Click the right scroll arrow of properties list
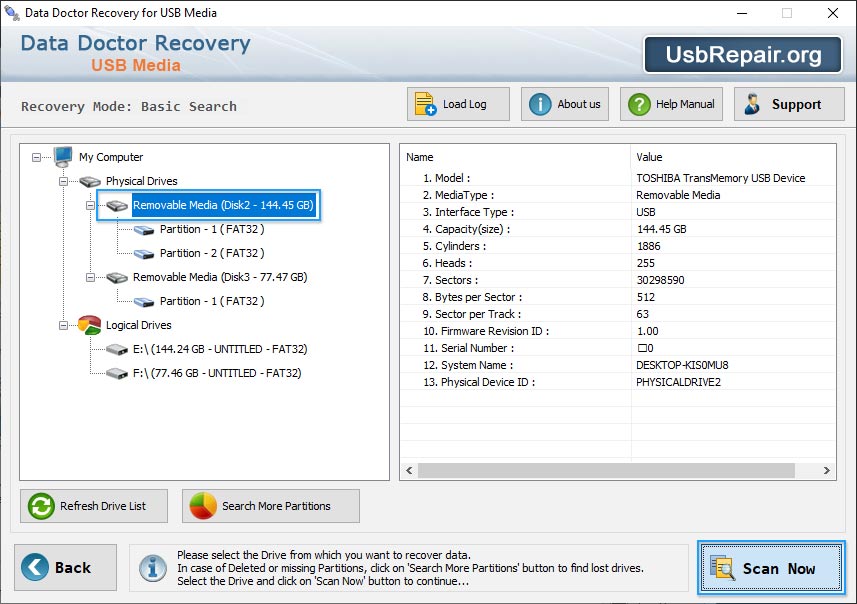Screen dimensions: 857x604 tap(826, 471)
